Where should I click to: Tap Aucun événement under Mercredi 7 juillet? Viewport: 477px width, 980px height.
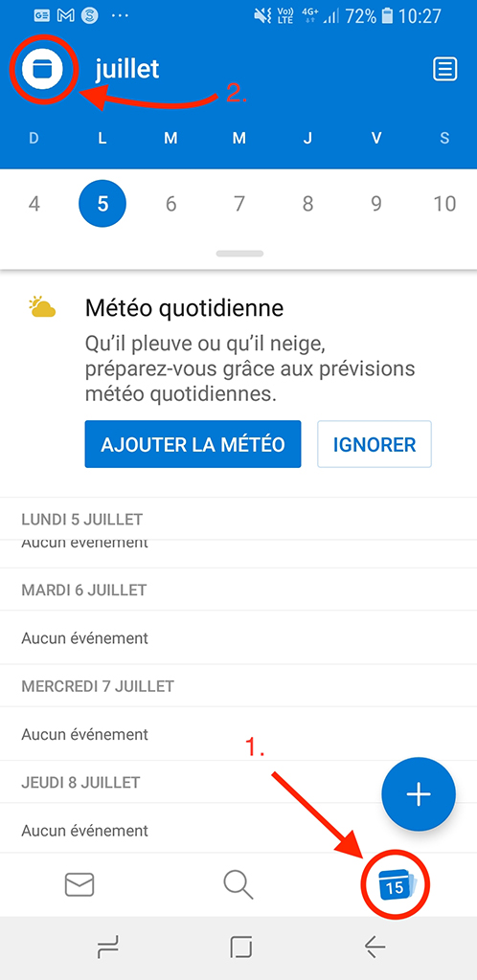pyautogui.click(x=85, y=734)
